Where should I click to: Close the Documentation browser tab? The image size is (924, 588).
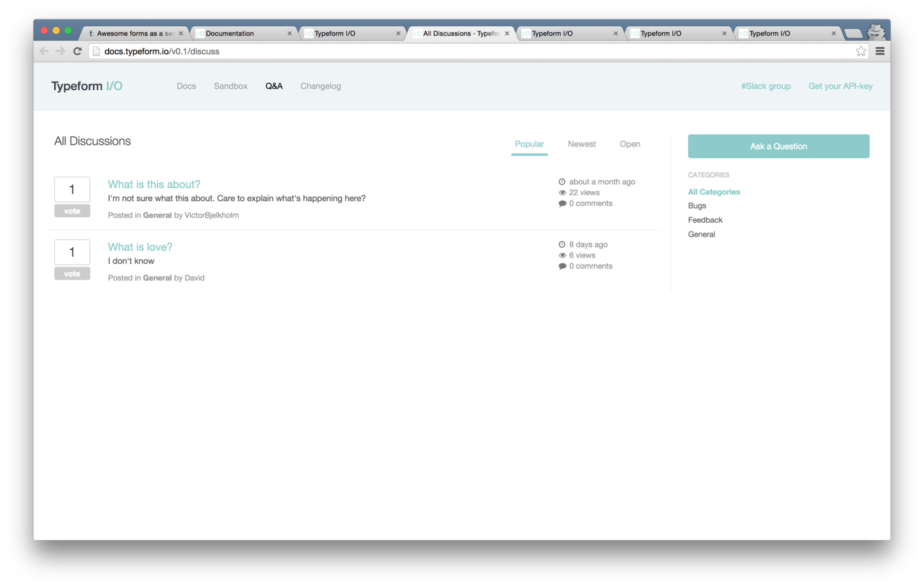289,33
